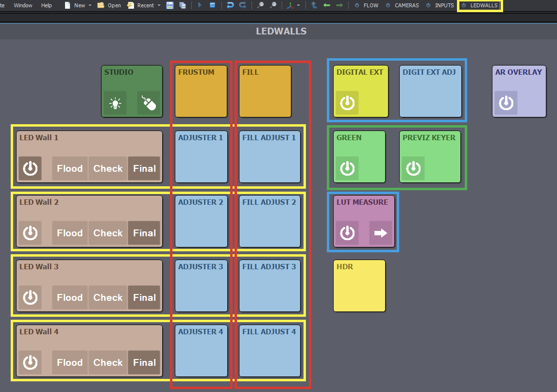Click the Undo arrow in the toolbar
Image resolution: width=557 pixels, height=392 pixels.
230,5
